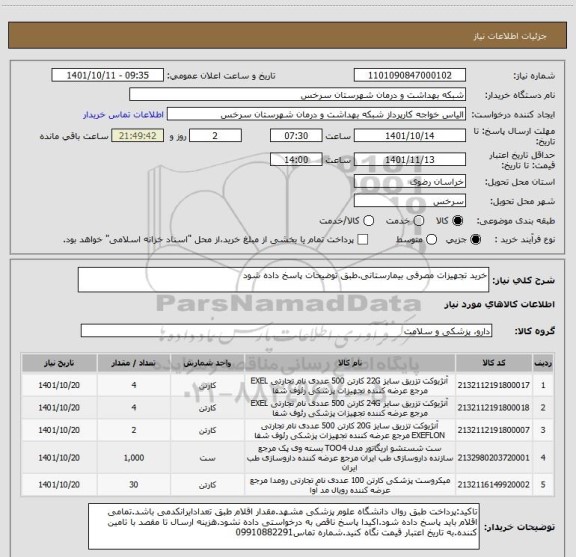Click the 20G EXEFLON item name
576x557 pixels.
[350, 431]
